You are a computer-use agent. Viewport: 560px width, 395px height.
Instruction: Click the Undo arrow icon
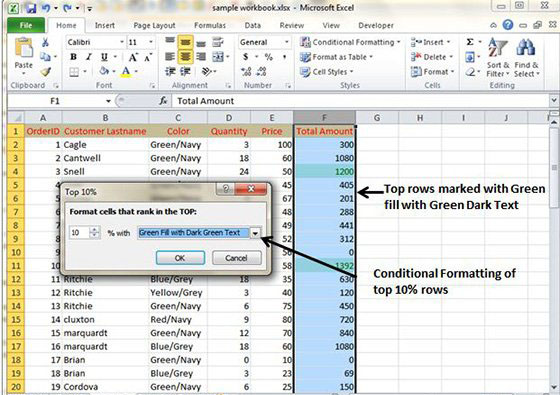click(x=46, y=8)
